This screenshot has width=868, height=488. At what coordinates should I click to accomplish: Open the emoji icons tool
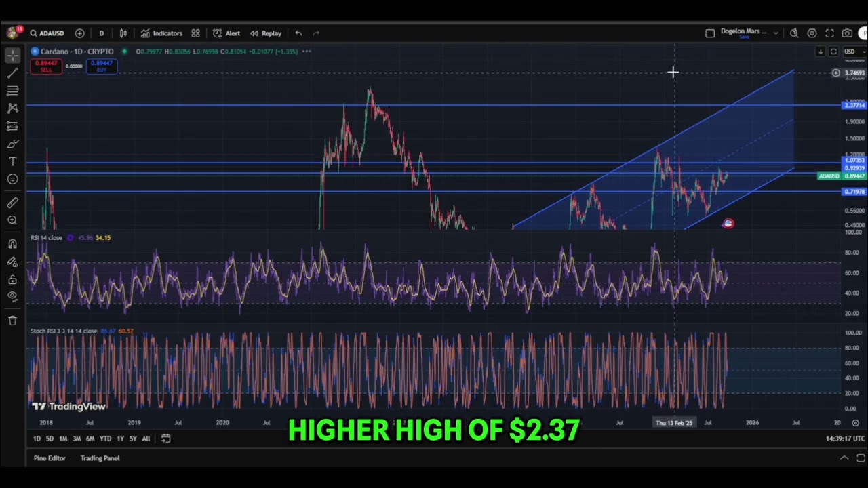[12, 179]
